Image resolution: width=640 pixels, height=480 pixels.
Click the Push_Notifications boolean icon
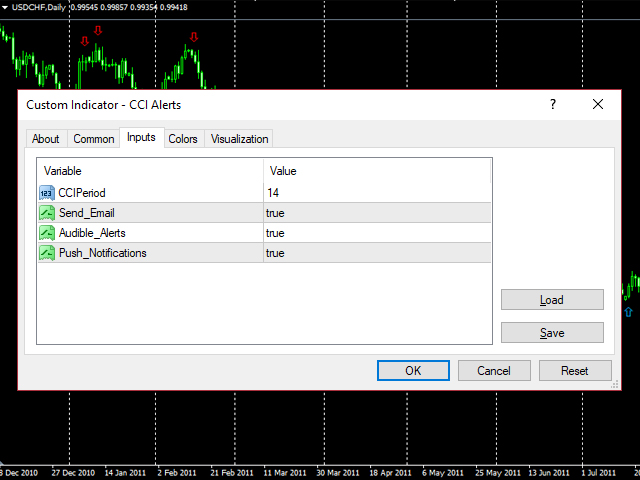point(47,253)
